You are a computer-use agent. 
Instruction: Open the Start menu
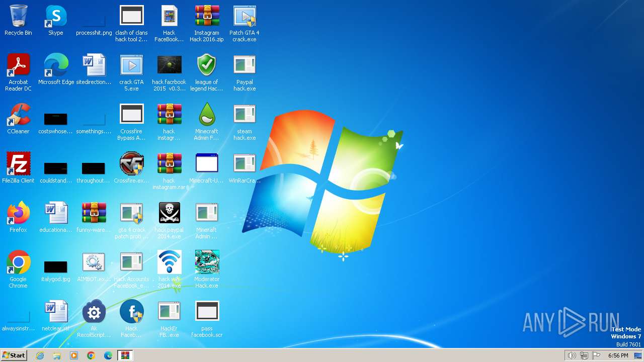[14, 355]
